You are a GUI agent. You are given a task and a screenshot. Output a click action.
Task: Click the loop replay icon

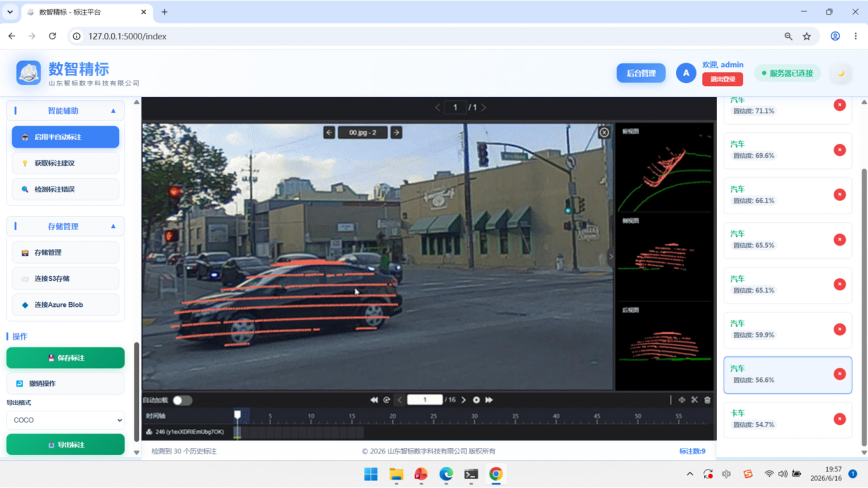pyautogui.click(x=386, y=400)
